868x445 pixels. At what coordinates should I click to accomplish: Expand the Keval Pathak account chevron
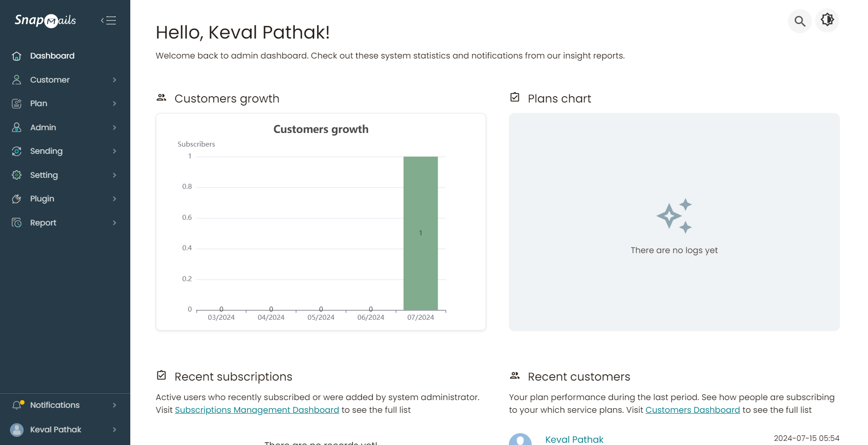114,430
